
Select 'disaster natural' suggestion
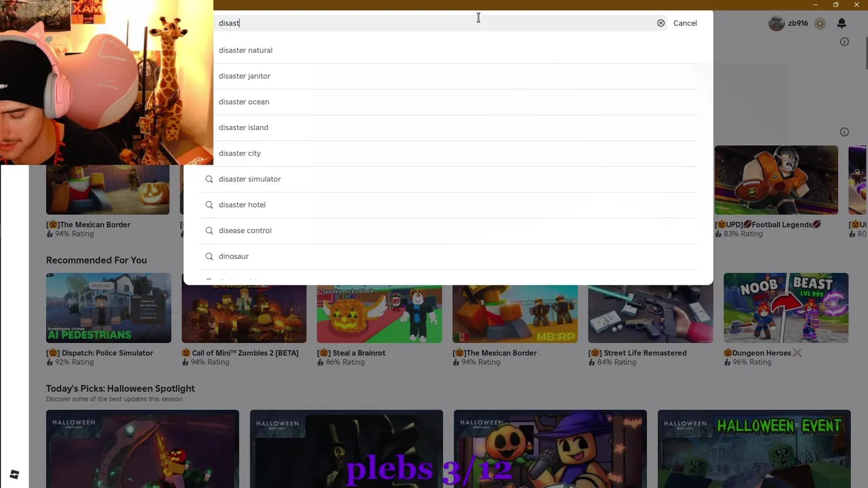coord(448,50)
